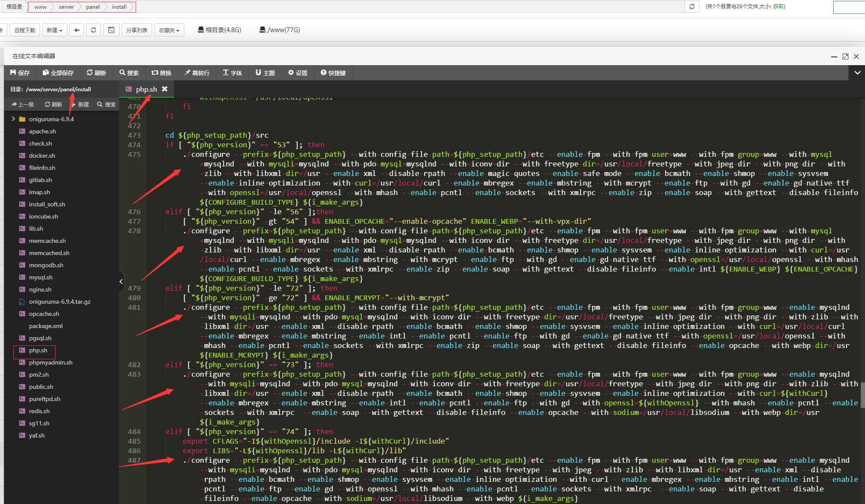Open memcache.sh in the file tree
Screen dimensions: 865x504
[47, 241]
